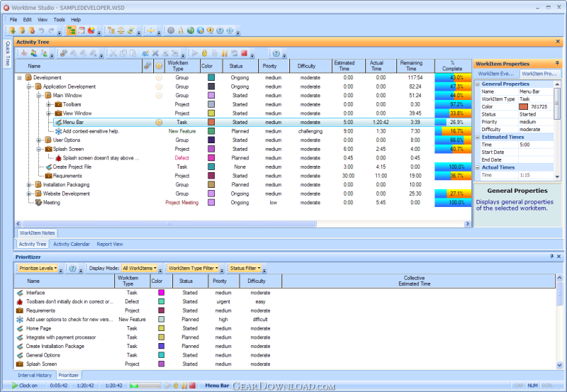Select the Create Project File task row
This screenshot has width=567, height=392.
[x=243, y=167]
